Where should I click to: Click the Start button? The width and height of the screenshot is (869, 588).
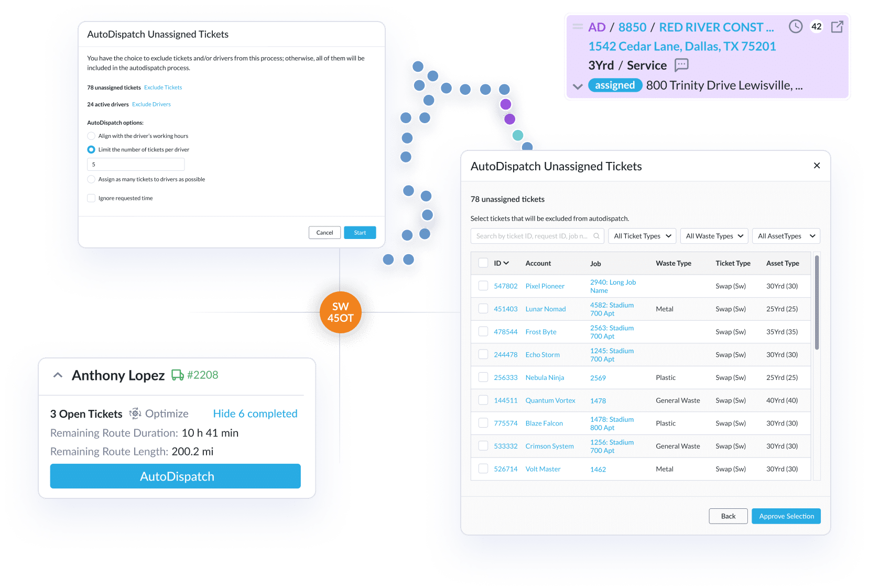360,233
